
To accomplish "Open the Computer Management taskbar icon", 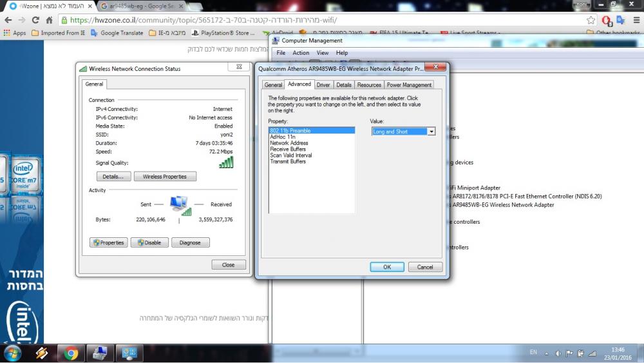I will click(129, 353).
